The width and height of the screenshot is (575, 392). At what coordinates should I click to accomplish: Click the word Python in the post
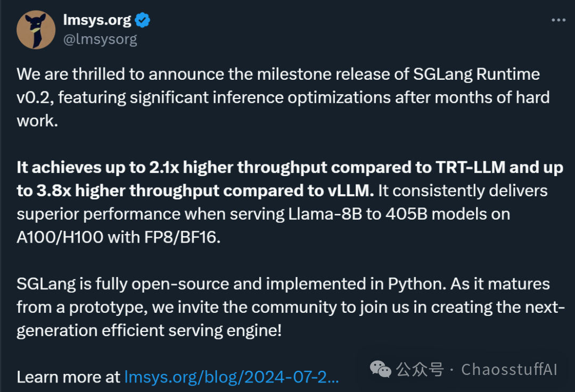coord(417,284)
